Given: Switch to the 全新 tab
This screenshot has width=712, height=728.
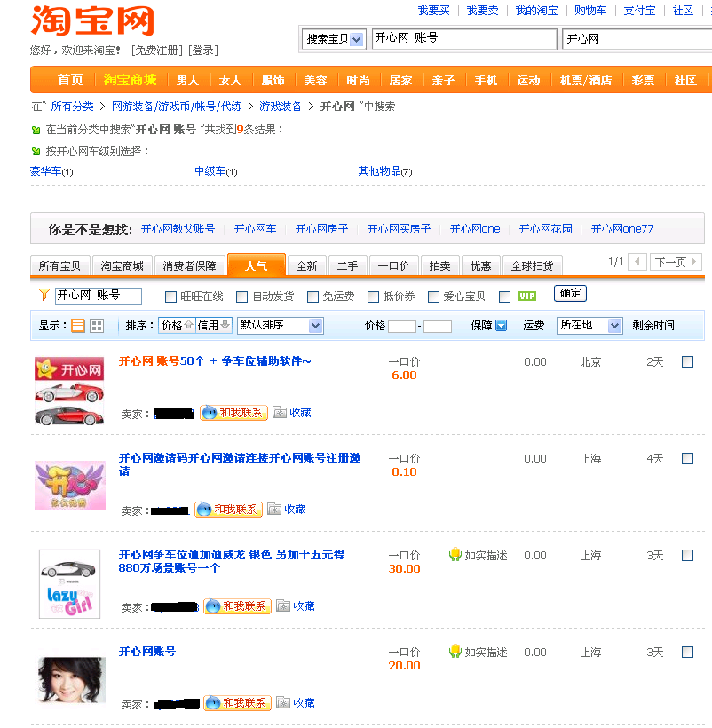Looking at the screenshot, I should tap(307, 266).
